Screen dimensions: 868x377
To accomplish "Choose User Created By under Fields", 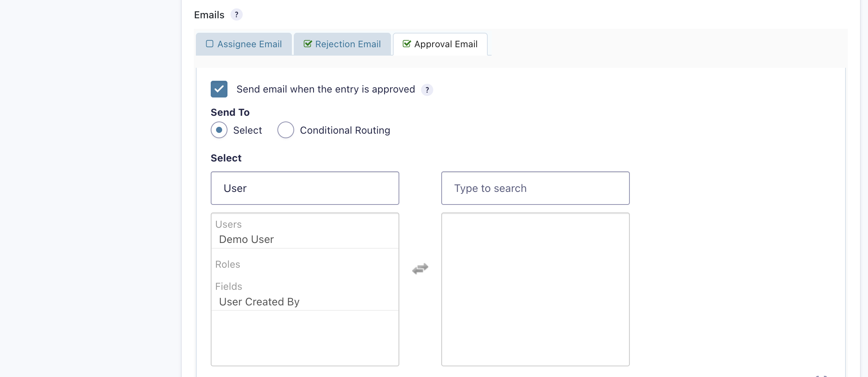I will 259,302.
